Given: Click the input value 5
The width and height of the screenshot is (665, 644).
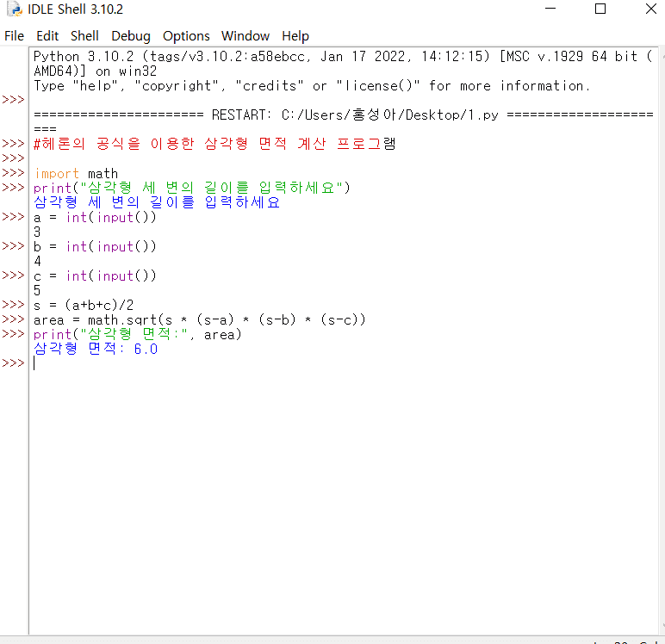Looking at the screenshot, I should tap(37, 290).
